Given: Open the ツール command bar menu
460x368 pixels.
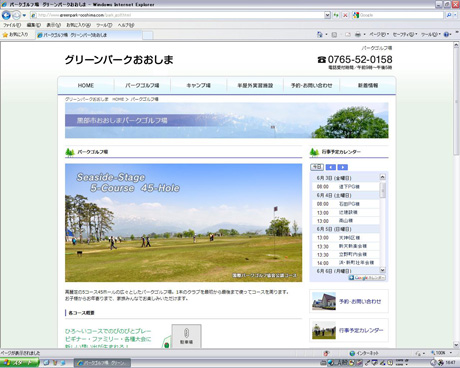Looking at the screenshot, I should click(x=431, y=34).
